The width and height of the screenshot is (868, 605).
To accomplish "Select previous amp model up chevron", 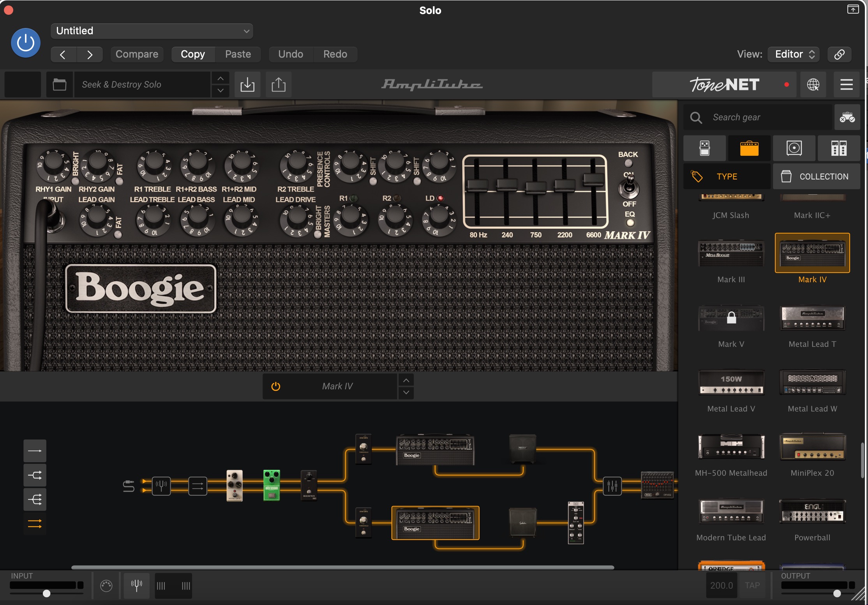I will 406,380.
